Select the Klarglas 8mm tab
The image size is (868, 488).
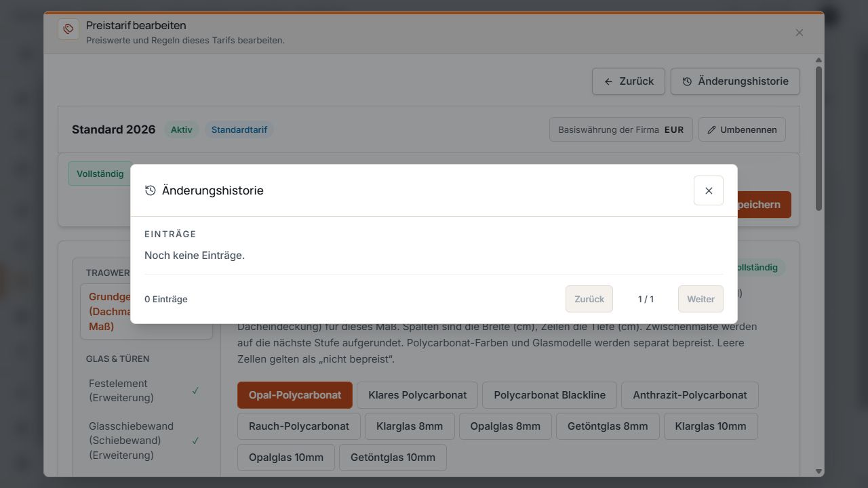point(410,426)
